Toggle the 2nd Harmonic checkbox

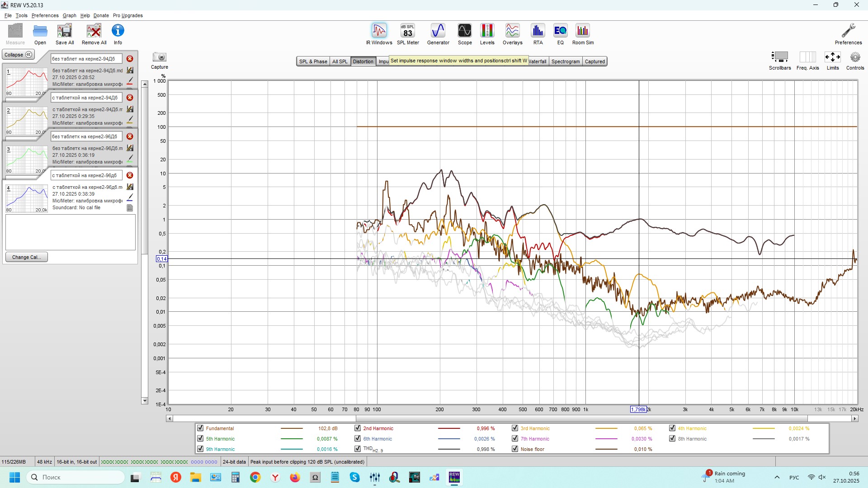[358, 428]
